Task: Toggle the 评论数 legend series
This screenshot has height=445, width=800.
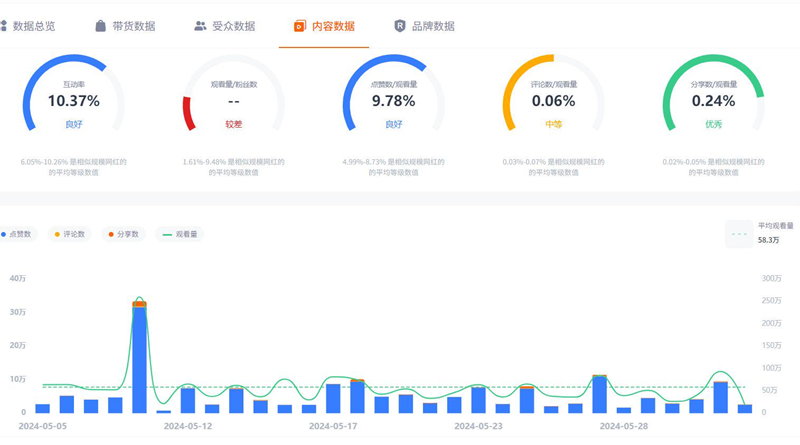Action: (71, 234)
